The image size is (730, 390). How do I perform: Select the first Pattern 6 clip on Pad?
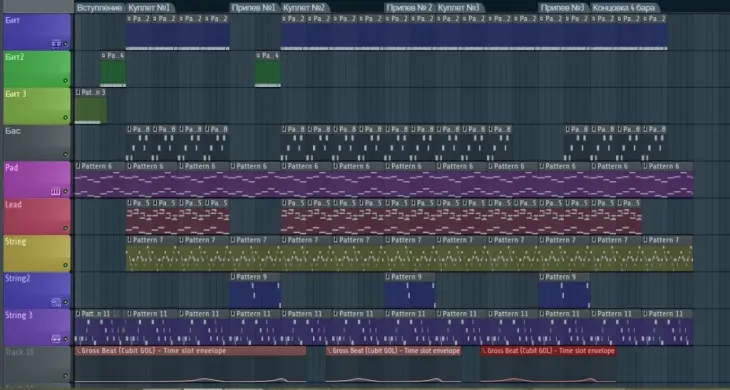100,180
